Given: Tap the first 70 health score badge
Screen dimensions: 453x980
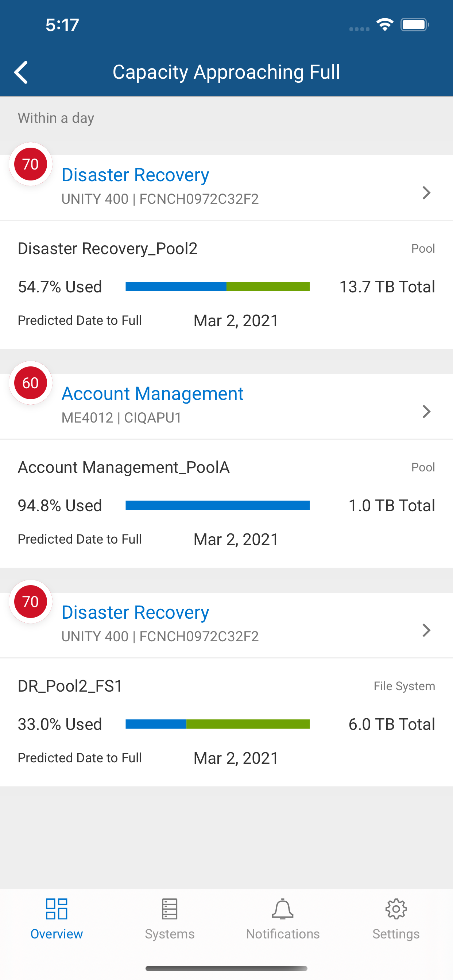Looking at the screenshot, I should 30,164.
